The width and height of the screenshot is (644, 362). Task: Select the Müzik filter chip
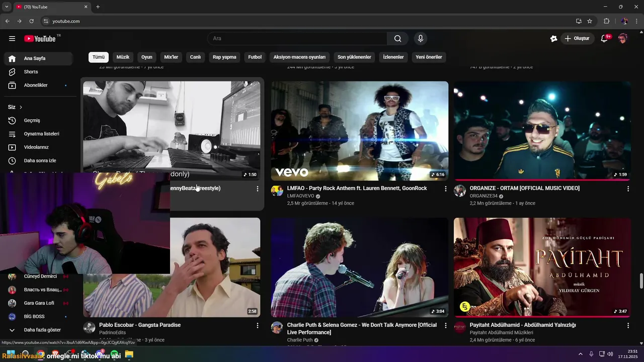123,57
